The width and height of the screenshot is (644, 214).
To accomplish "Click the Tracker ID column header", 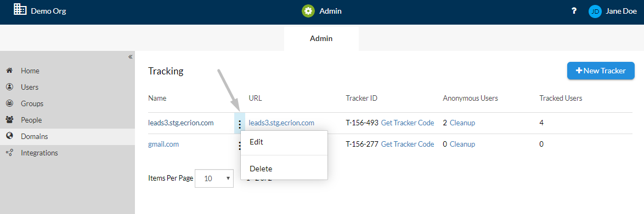I will coord(362,99).
